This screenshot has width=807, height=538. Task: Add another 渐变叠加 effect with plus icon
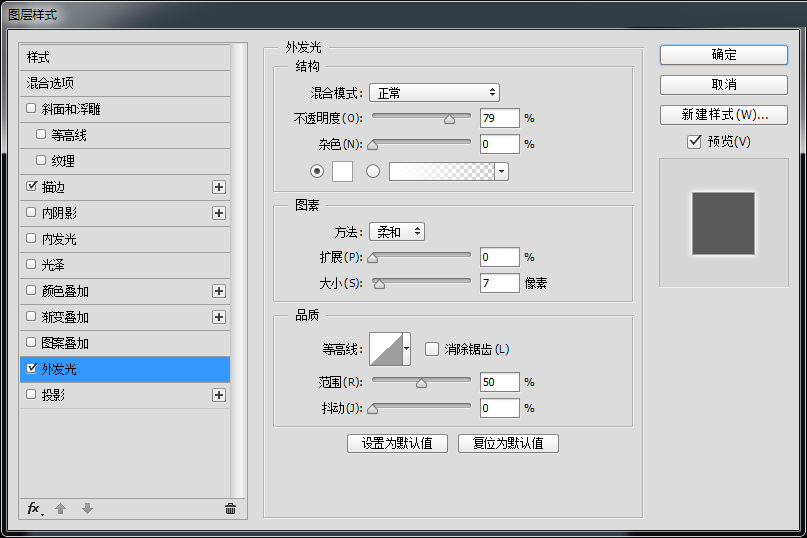point(219,317)
